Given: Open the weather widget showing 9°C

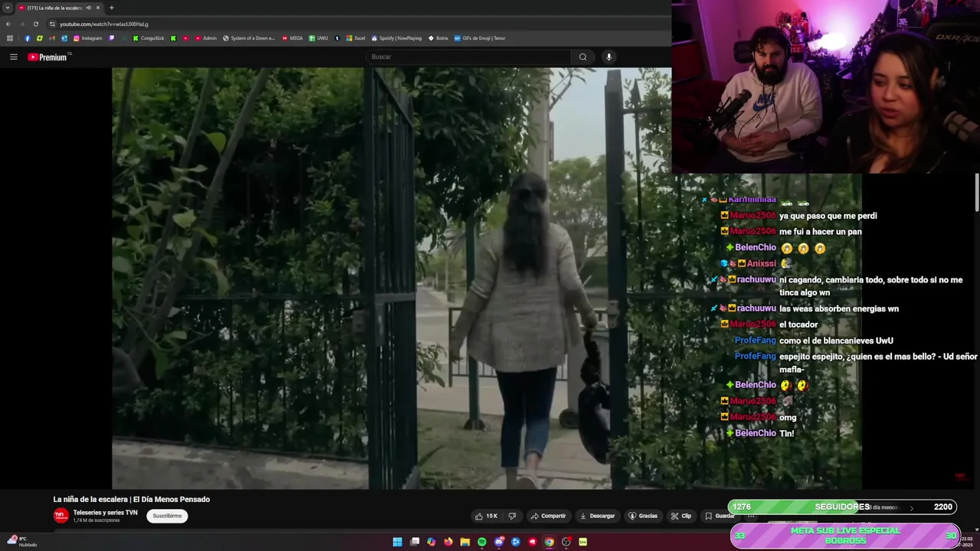Looking at the screenshot, I should click(22, 542).
